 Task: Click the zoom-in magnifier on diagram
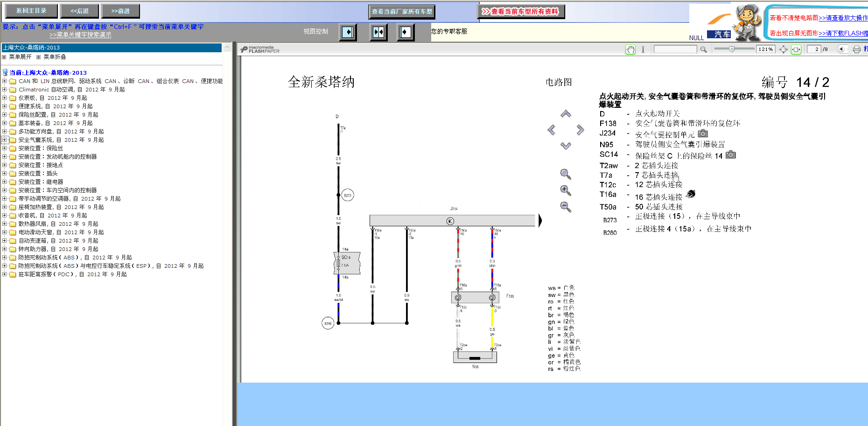pos(566,190)
